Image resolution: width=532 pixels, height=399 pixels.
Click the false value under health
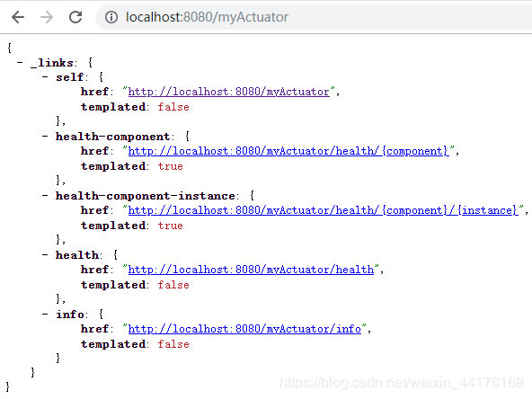click(173, 285)
